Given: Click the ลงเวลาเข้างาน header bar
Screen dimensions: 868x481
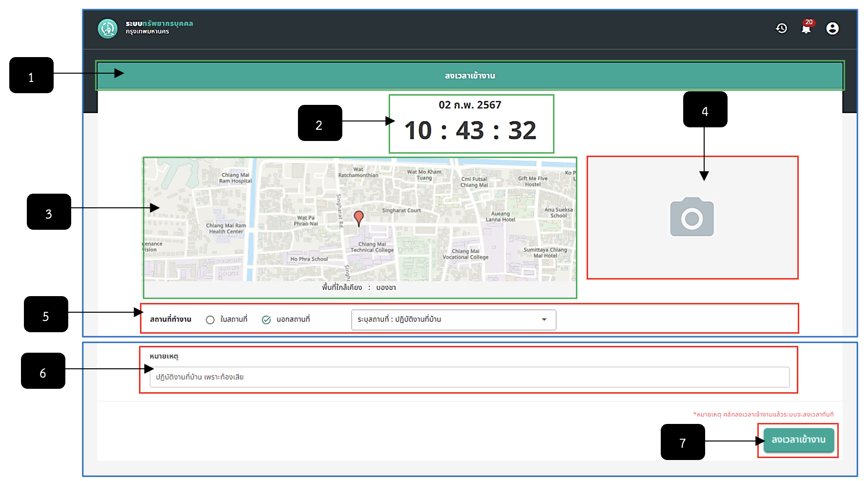Looking at the screenshot, I should 470,76.
